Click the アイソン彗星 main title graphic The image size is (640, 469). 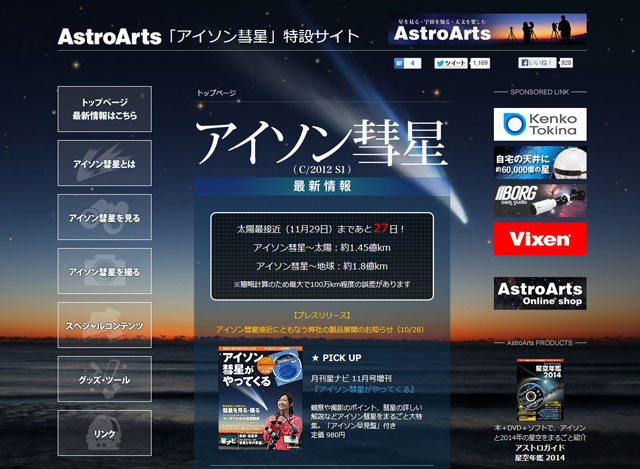point(322,143)
